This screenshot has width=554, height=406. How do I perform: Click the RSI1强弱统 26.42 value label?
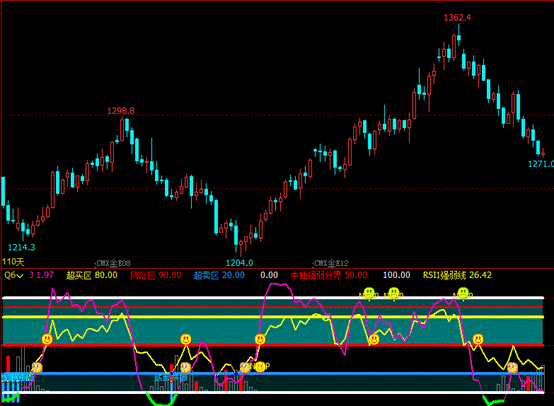click(457, 275)
